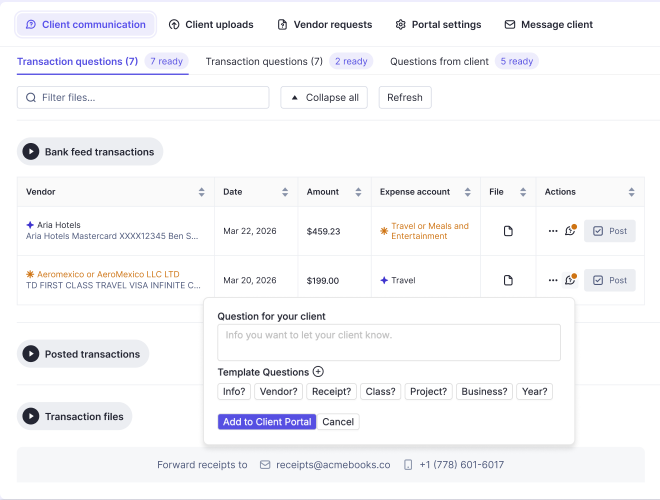Post the Aria Hotels transaction
Image resolution: width=660 pixels, height=500 pixels.
coord(609,231)
